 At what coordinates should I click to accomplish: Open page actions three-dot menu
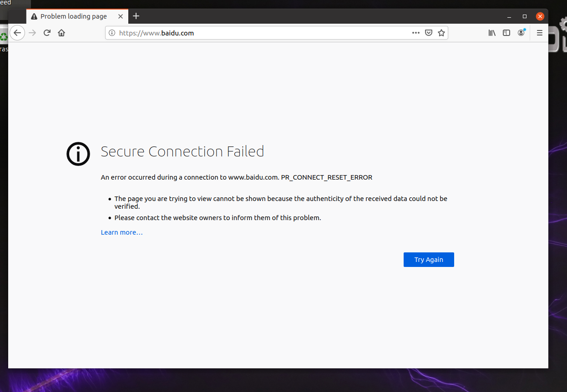point(415,33)
